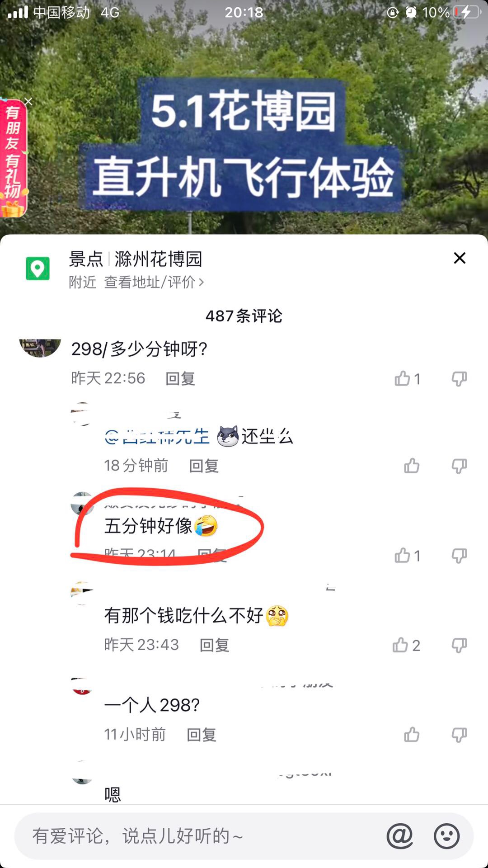Reply to the '一个人298?' comment
Image resolution: width=488 pixels, height=868 pixels.
click(x=202, y=735)
